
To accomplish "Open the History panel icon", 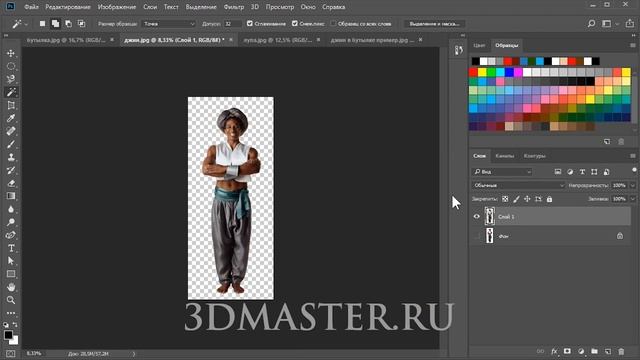I will (x=458, y=50).
